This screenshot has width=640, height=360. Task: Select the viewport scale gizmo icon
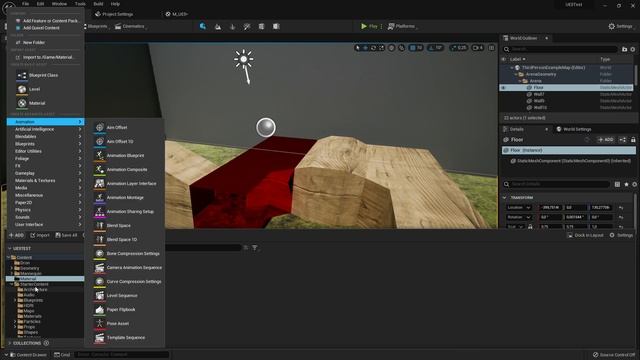pos(381,48)
